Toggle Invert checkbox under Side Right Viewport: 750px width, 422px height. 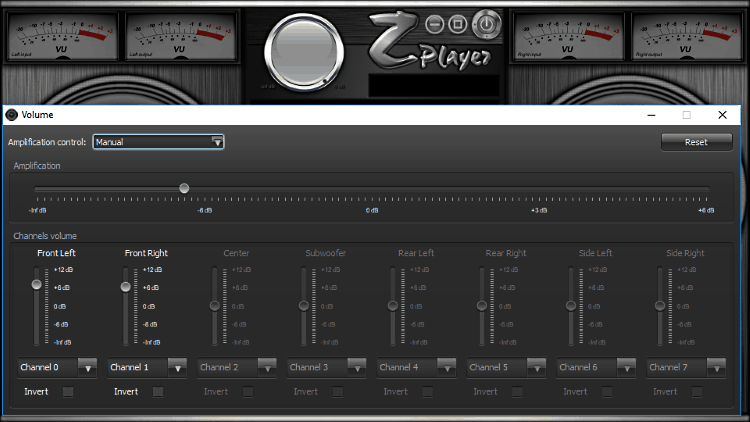(697, 392)
